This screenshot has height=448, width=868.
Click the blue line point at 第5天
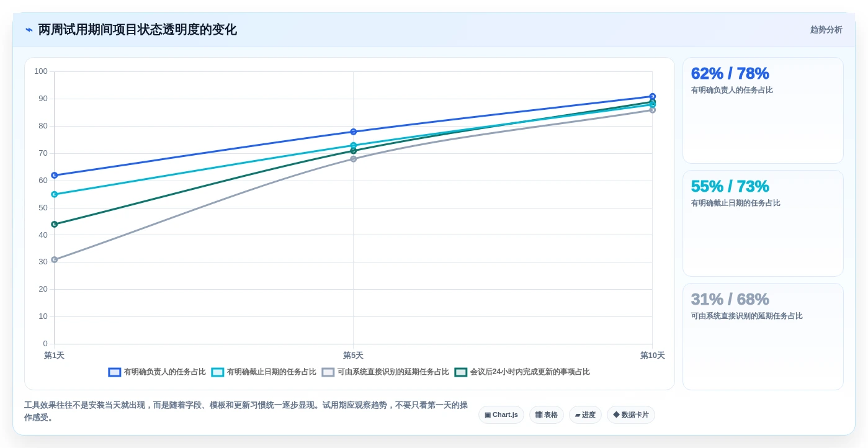[x=353, y=132]
